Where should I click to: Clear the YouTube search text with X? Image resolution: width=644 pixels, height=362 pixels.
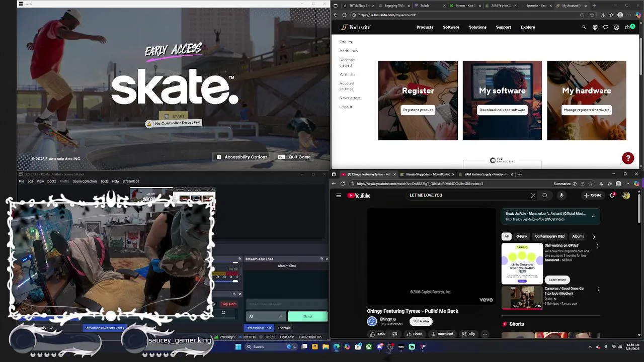click(x=533, y=196)
